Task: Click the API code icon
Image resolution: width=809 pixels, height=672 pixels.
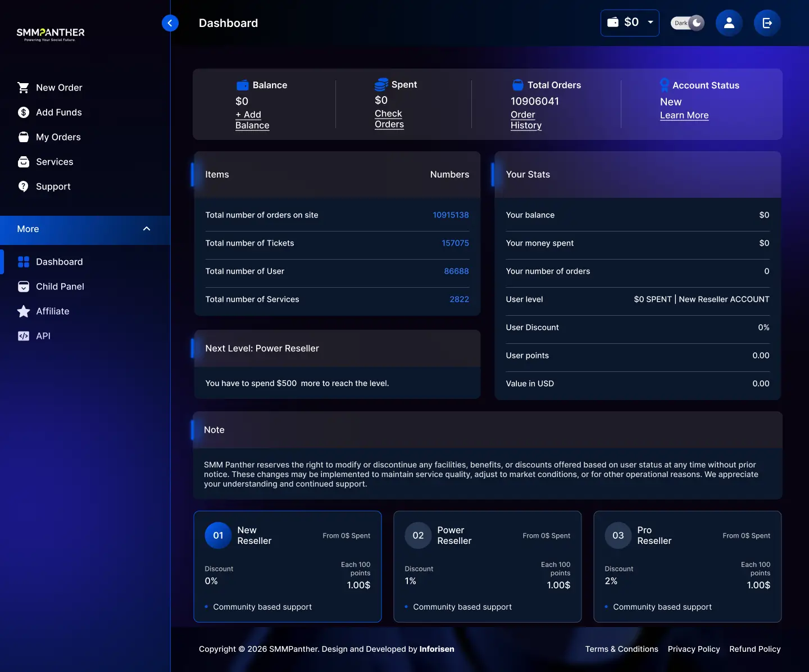Action: [x=23, y=336]
